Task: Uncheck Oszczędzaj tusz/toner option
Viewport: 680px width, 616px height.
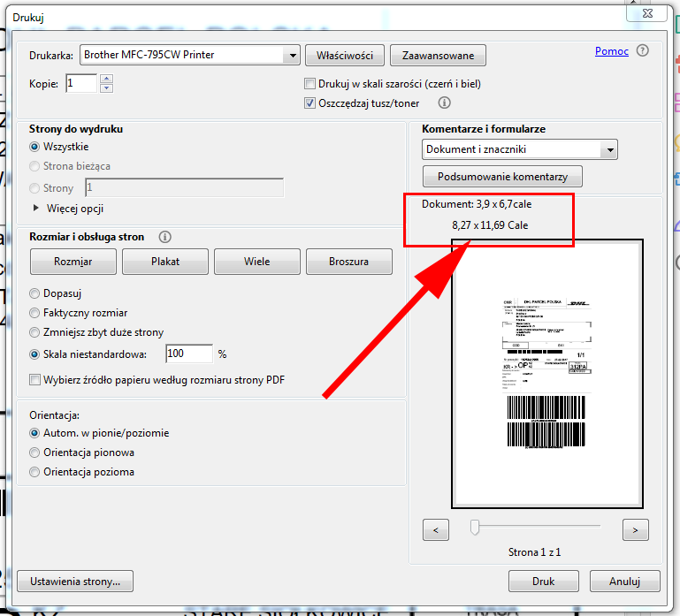Action: click(x=309, y=103)
